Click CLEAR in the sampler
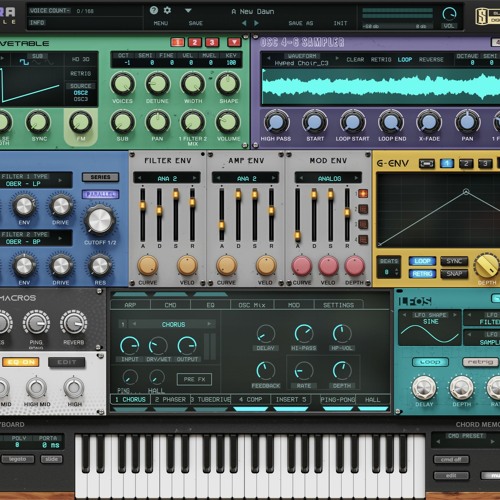 [355, 60]
